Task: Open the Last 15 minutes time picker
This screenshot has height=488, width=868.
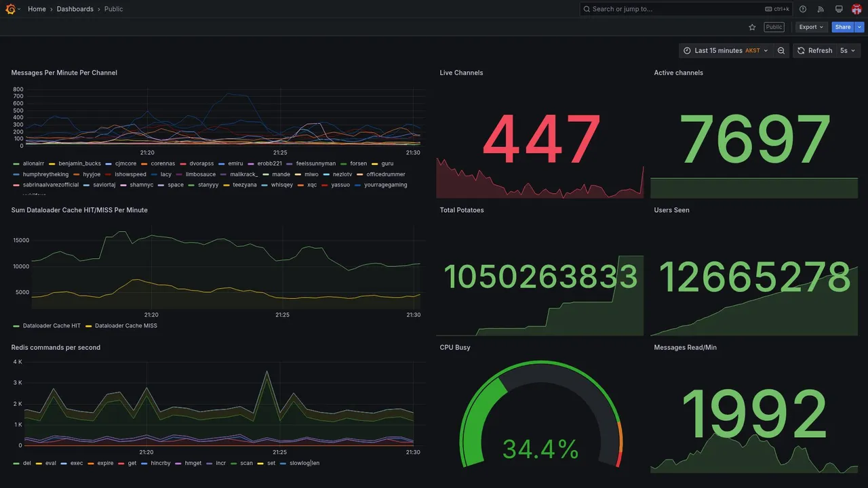Action: click(x=726, y=51)
